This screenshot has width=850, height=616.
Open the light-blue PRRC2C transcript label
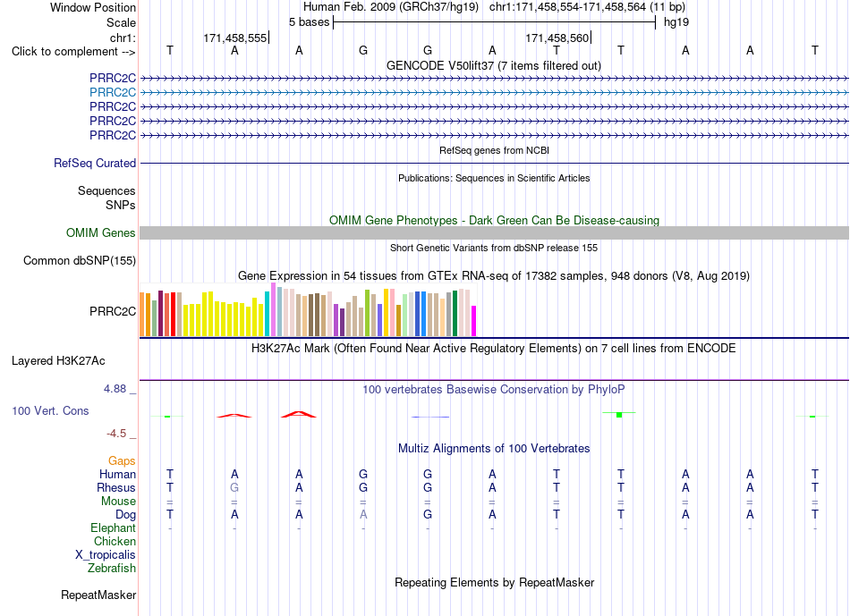(113, 93)
